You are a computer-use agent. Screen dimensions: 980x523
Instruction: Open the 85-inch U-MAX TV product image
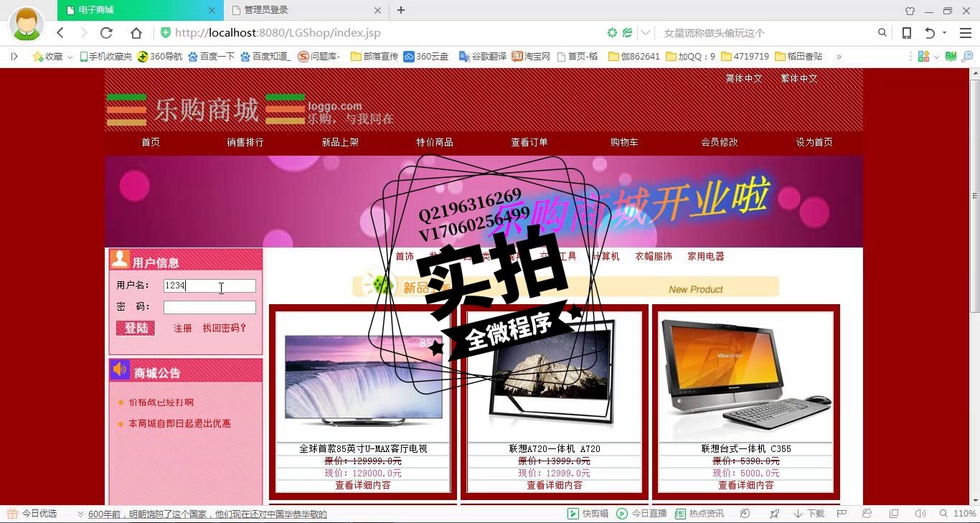pyautogui.click(x=363, y=377)
